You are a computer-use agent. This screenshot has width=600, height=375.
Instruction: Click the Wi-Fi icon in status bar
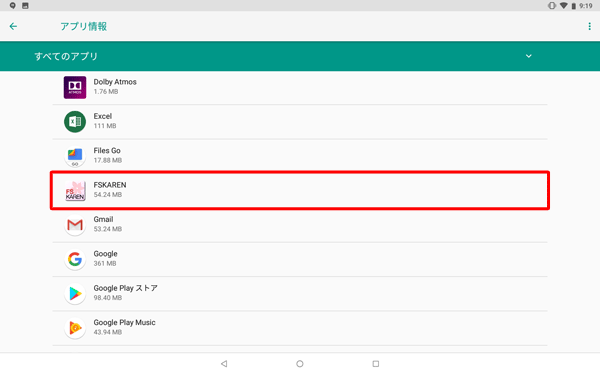pyautogui.click(x=563, y=5)
